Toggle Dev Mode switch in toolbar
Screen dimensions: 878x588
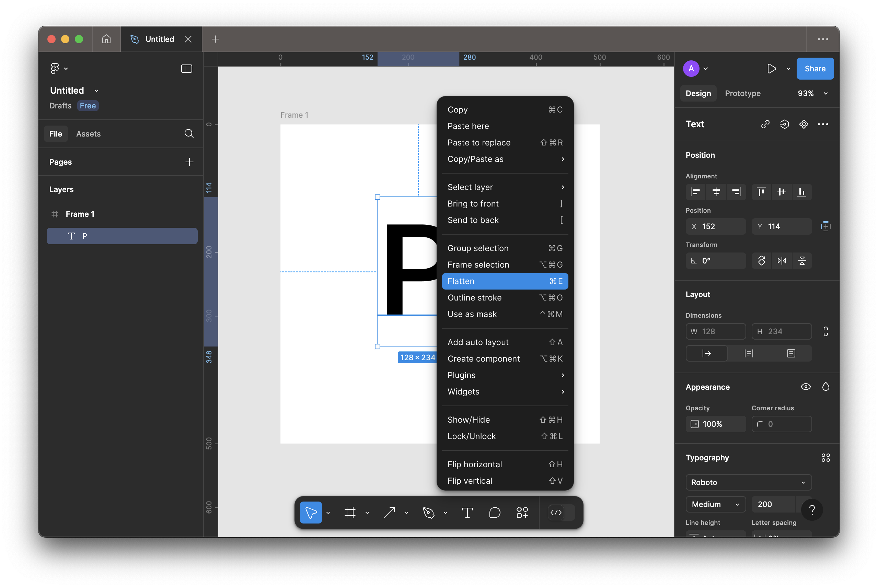561,512
